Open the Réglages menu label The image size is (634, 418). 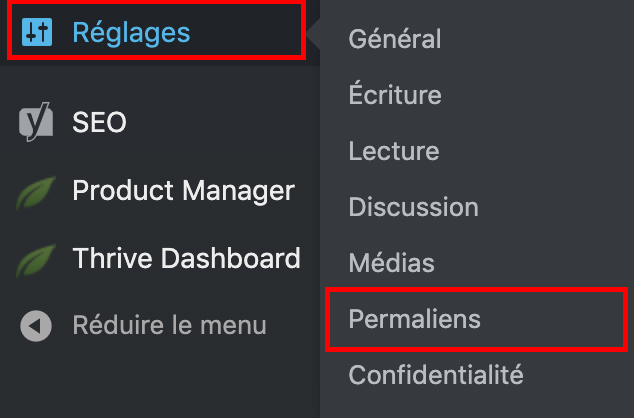coord(131,33)
